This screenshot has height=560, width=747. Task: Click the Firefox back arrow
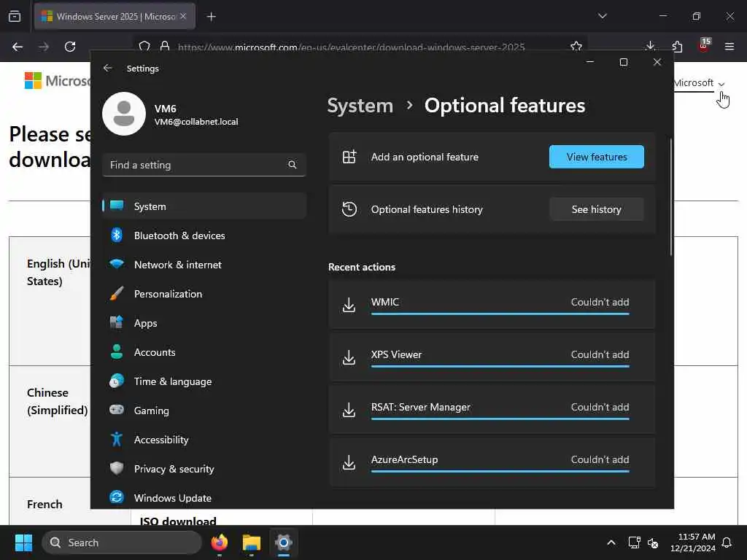pyautogui.click(x=18, y=47)
